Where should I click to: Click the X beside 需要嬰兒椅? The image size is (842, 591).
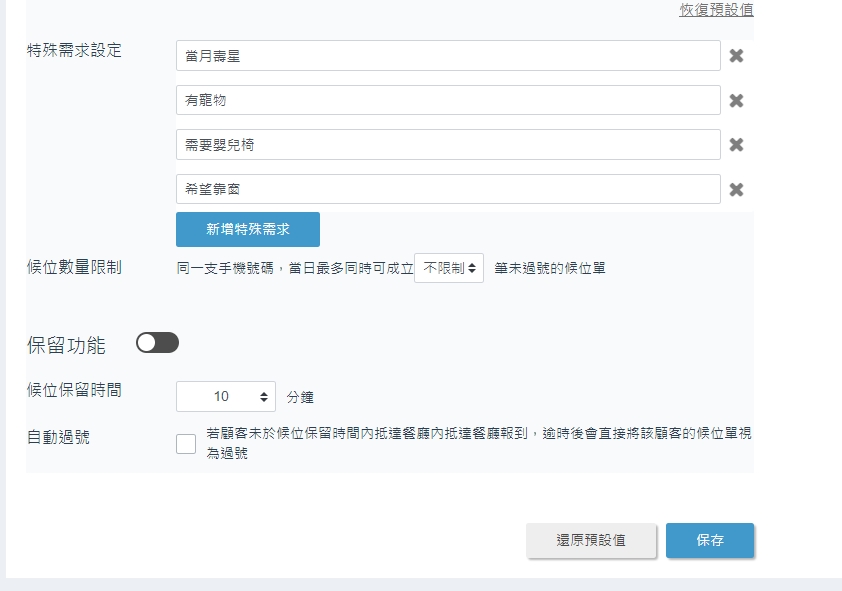coord(736,145)
